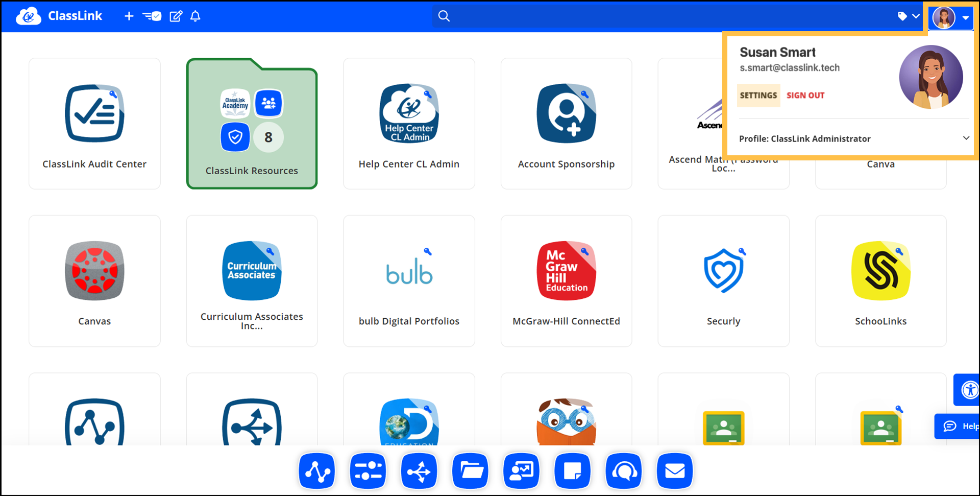Click the QuickLaunch checkmark icon in the top bar
This screenshot has width=980, height=496.
(x=152, y=16)
